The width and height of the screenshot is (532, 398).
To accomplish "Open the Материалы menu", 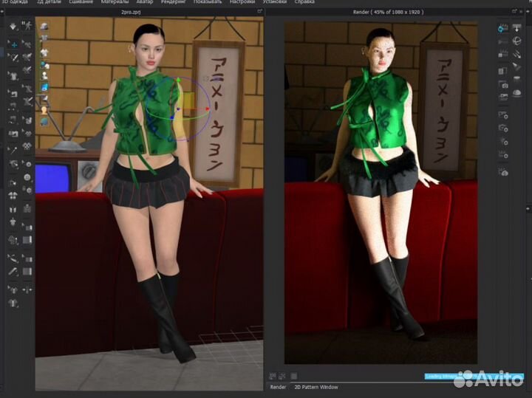I will click(115, 1).
